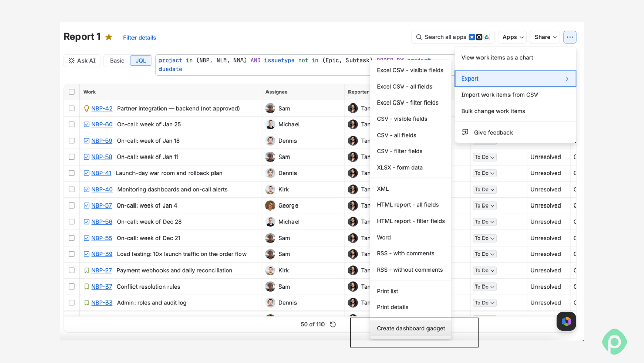Click the search magnifier icon
Image resolution: width=644 pixels, height=363 pixels.
click(x=419, y=37)
